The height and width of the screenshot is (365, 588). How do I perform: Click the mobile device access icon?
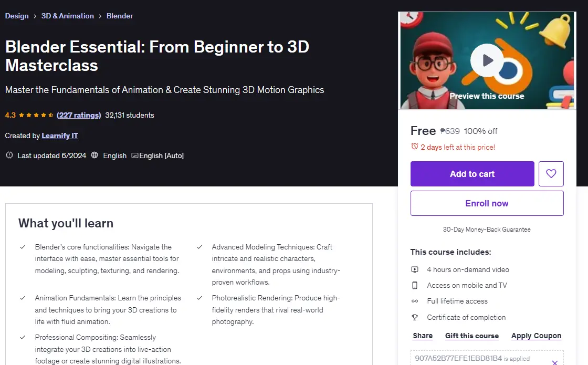point(415,285)
